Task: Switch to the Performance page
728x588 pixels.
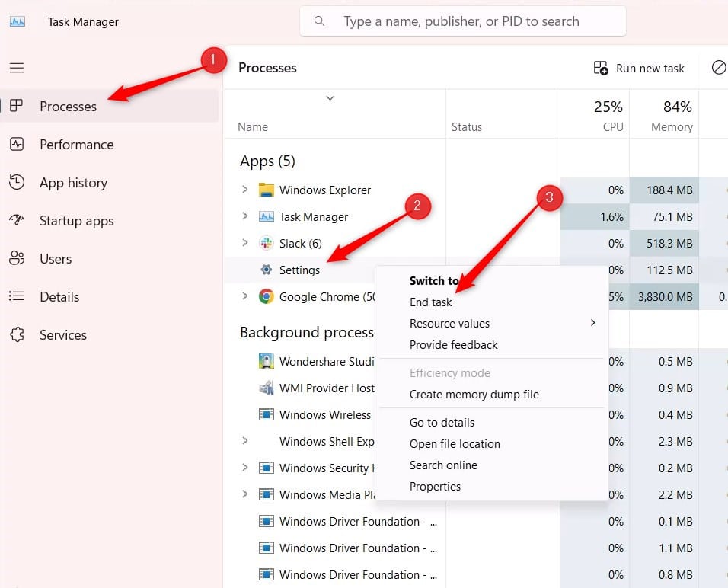Action: tap(110, 145)
